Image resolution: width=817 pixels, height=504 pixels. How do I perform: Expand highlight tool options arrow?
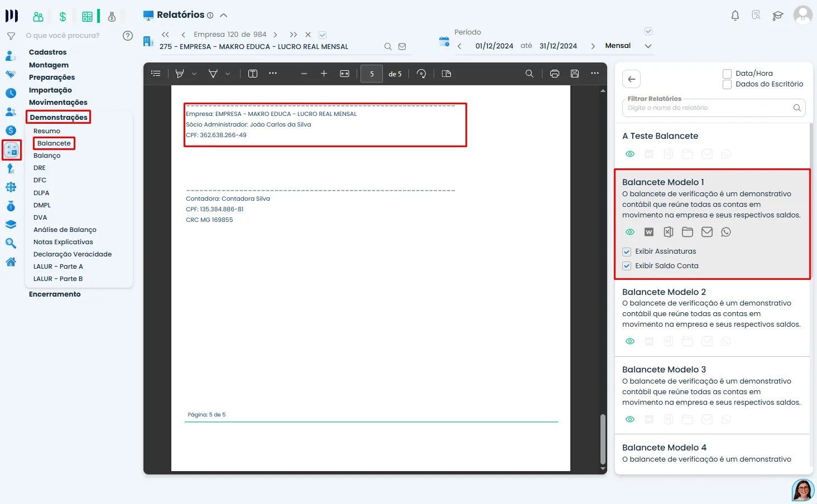pos(194,74)
